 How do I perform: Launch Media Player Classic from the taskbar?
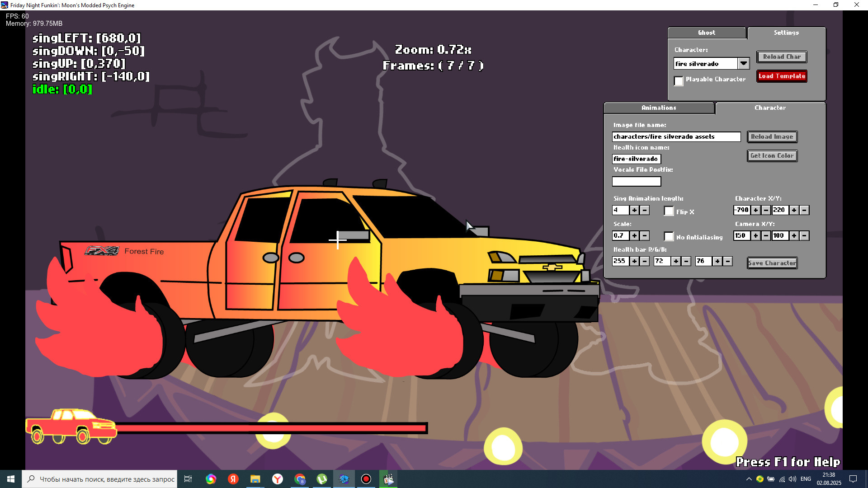pyautogui.click(x=388, y=479)
